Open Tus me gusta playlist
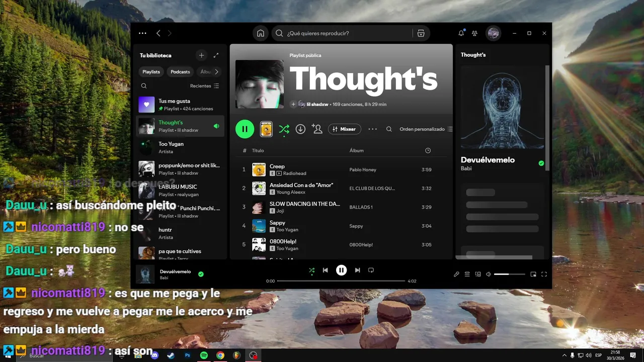The width and height of the screenshot is (644, 362). click(x=180, y=105)
